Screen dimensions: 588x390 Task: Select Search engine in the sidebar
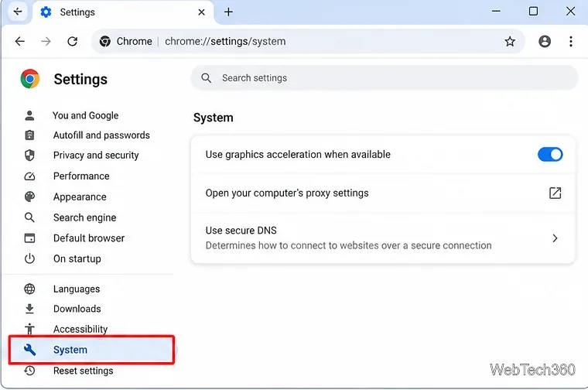point(85,217)
